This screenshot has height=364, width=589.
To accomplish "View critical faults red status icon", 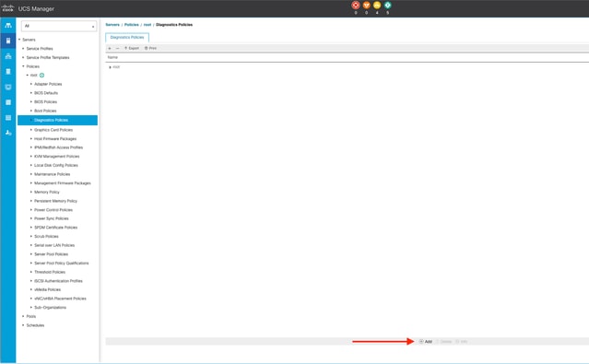I will pyautogui.click(x=356, y=6).
